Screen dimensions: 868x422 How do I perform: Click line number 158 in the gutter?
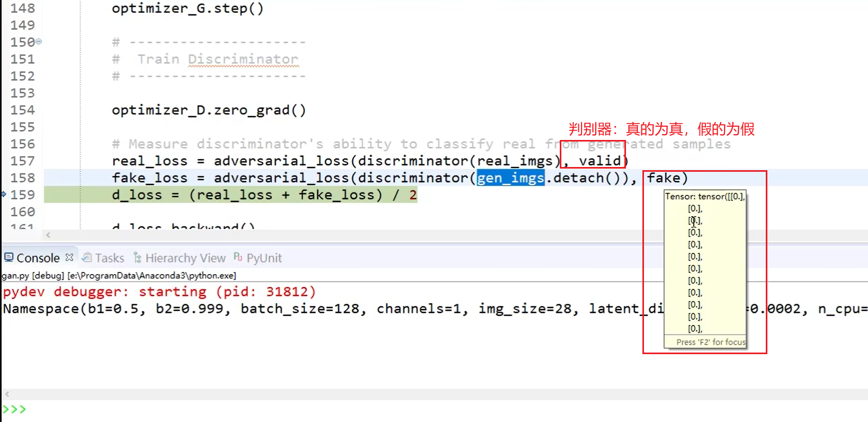click(x=23, y=178)
